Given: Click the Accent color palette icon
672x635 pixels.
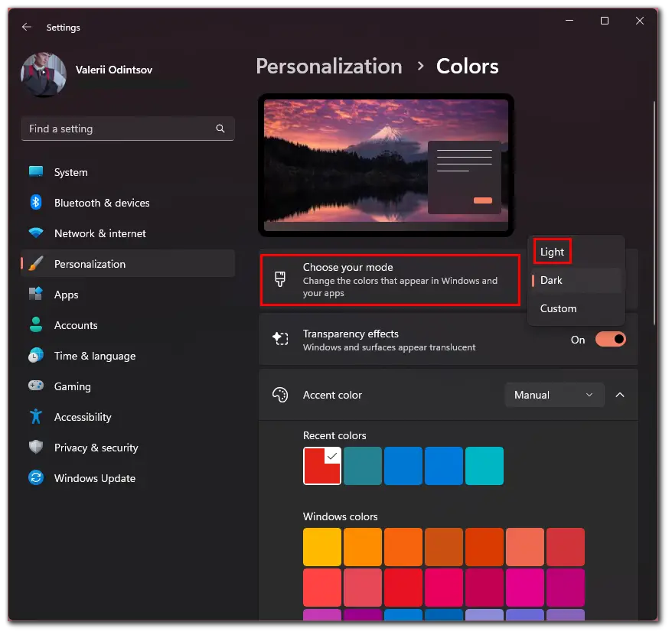Looking at the screenshot, I should coord(280,395).
